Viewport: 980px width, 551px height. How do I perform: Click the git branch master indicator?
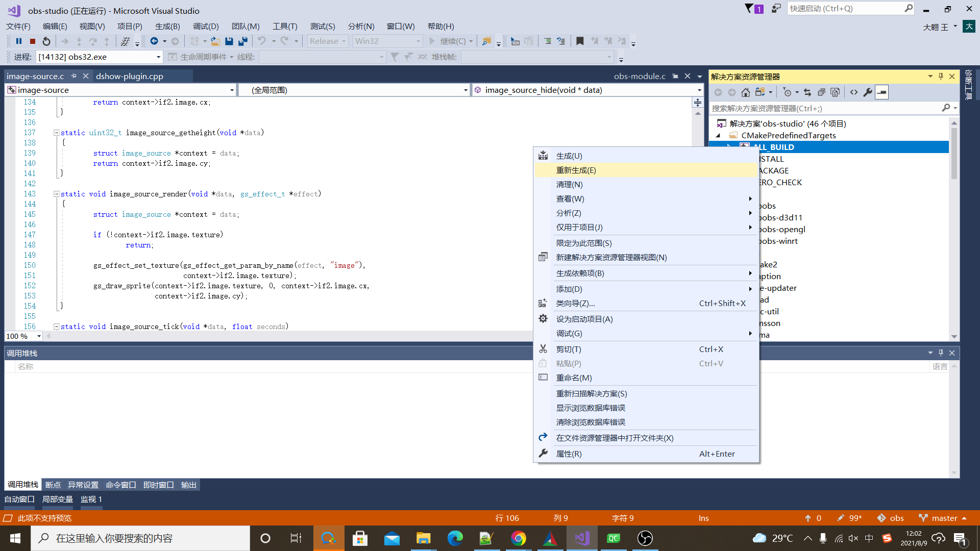(943, 518)
